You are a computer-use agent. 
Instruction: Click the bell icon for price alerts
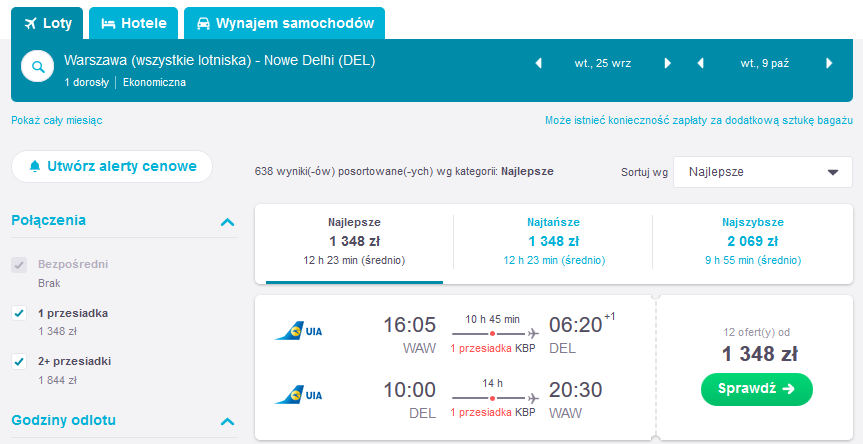click(x=35, y=166)
